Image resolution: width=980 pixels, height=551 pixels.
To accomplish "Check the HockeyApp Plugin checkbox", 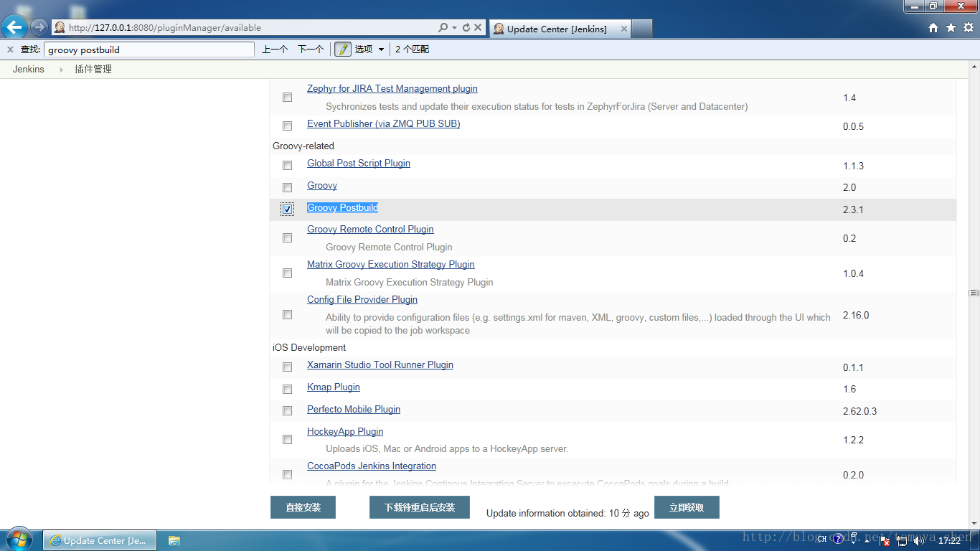I will [x=287, y=439].
